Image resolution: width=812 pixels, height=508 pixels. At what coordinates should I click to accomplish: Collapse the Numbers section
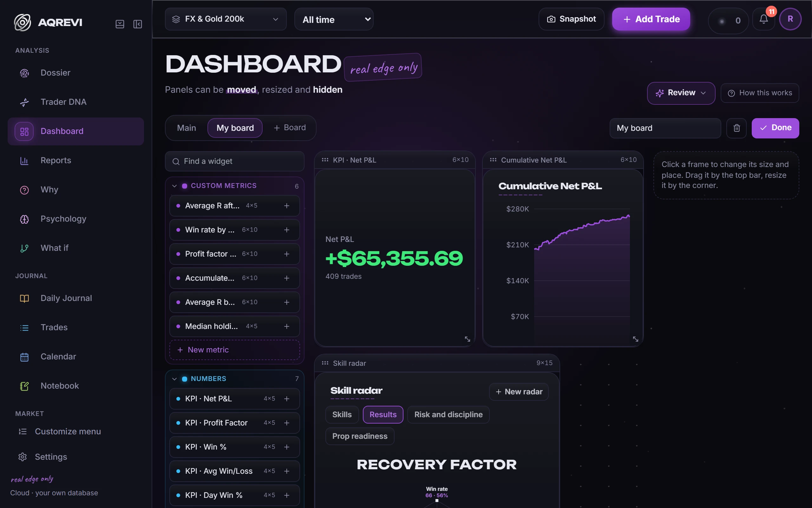(x=174, y=379)
